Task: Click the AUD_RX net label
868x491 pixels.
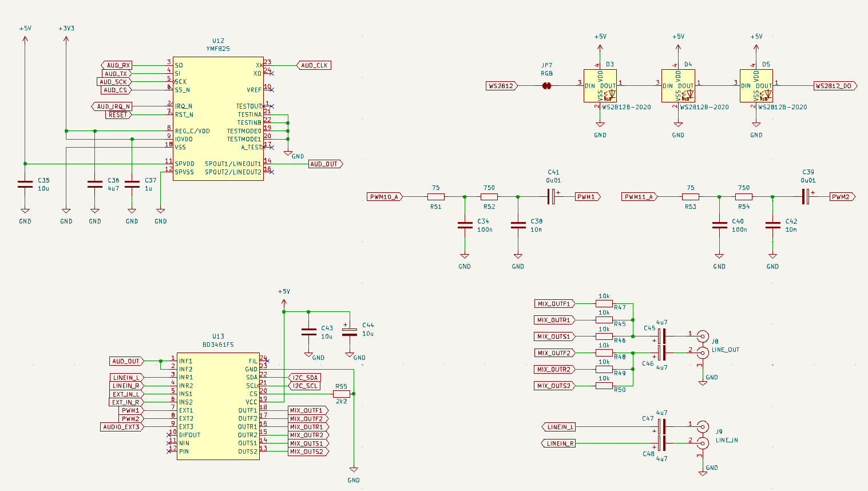Action: pos(116,65)
